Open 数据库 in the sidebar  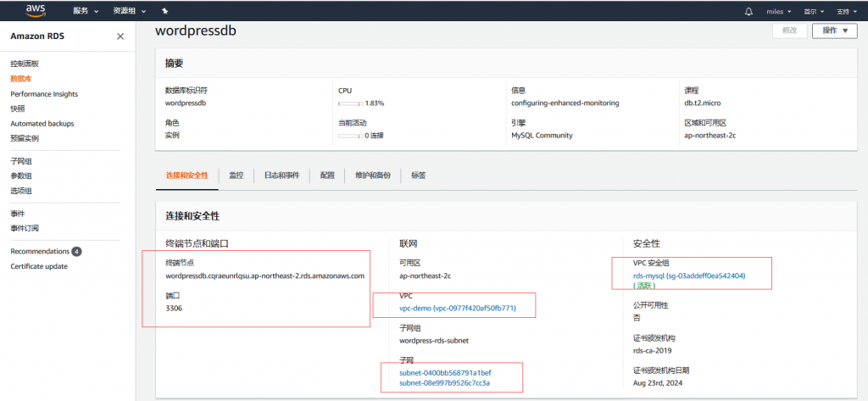tap(21, 79)
